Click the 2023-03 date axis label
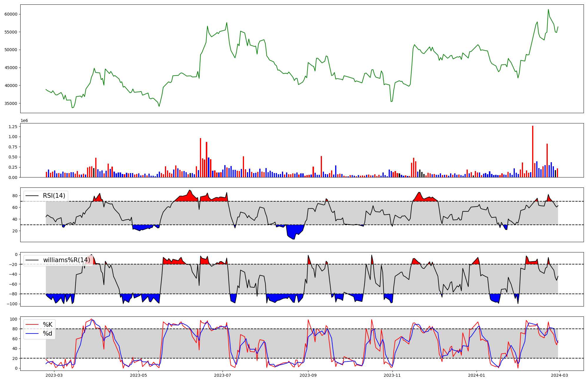Image resolution: width=588 pixels, height=382 pixels. [54, 375]
